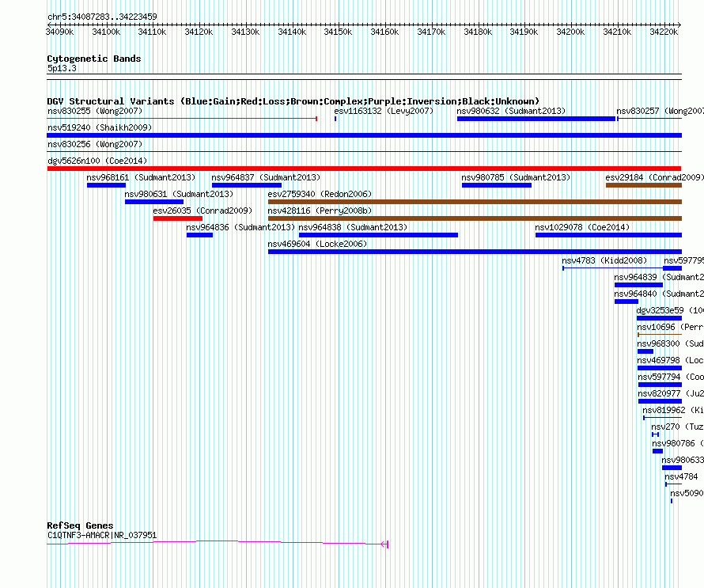
Task: Click the esv29184 (Conrad2009) brown bar
Action: tap(644, 185)
